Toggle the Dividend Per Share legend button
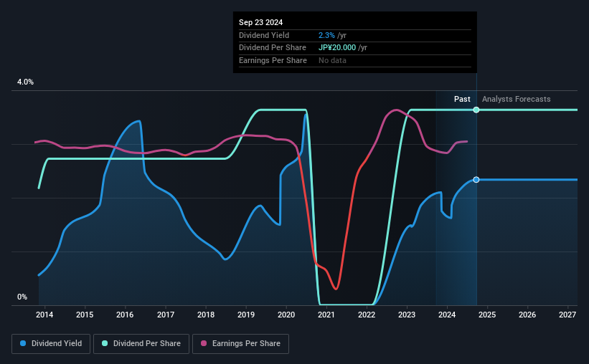This screenshot has width=589, height=364. pos(141,344)
